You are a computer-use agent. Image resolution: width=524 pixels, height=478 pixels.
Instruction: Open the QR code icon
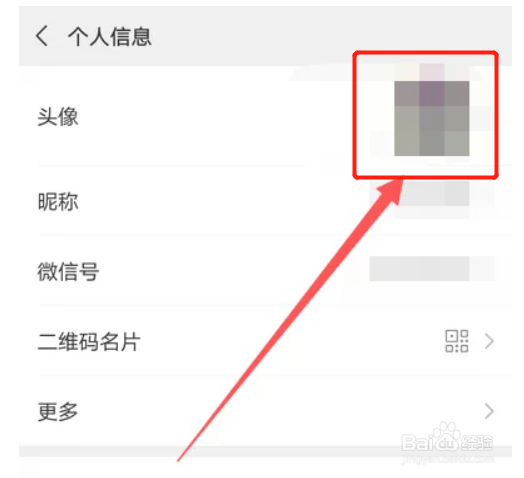click(456, 341)
